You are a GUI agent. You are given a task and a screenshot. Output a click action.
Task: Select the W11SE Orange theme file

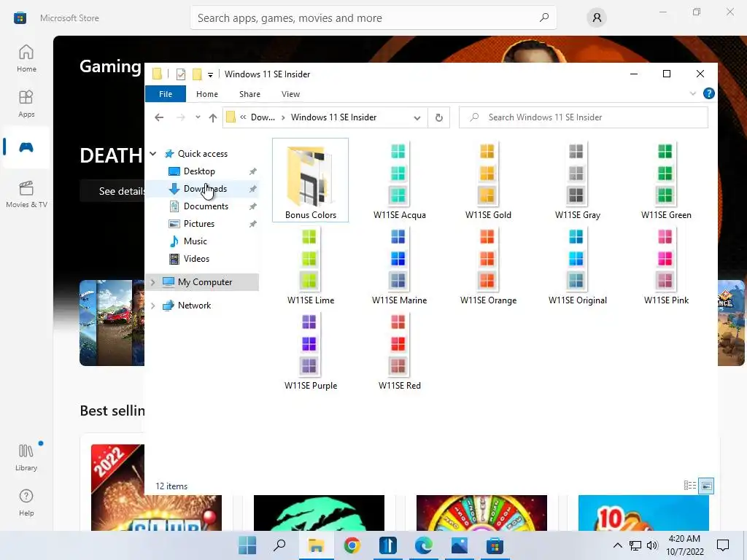coord(488,265)
